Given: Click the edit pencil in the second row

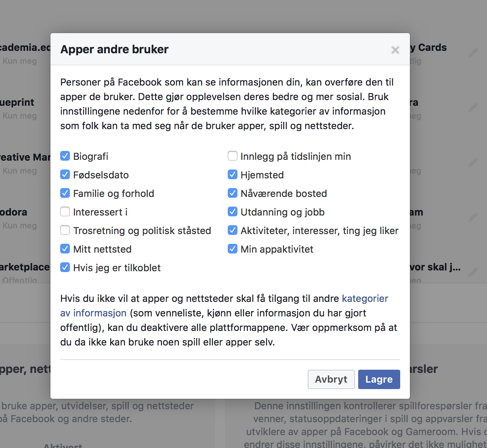Looking at the screenshot, I should [x=473, y=107].
